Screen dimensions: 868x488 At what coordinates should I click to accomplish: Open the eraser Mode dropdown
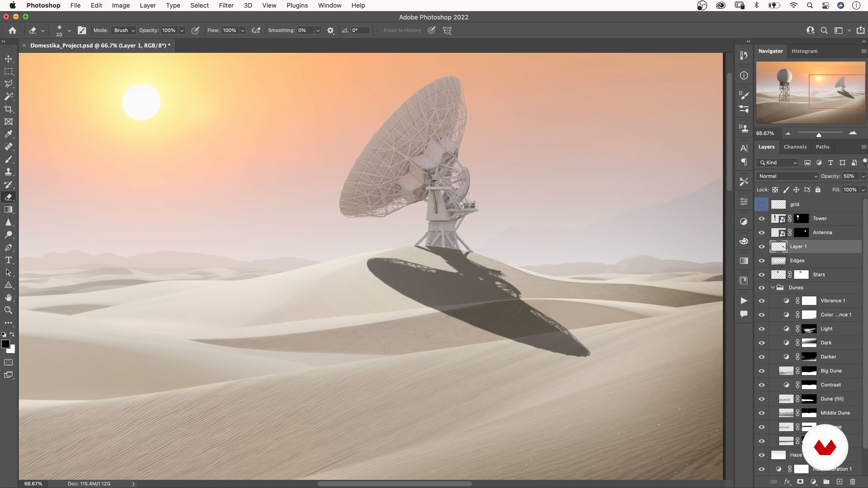[x=124, y=30]
